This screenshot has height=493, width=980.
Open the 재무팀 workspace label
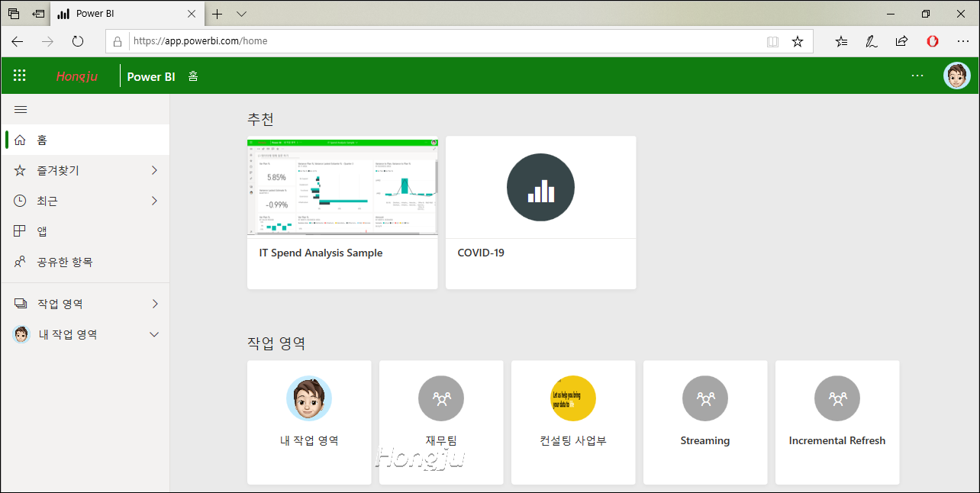click(x=441, y=440)
